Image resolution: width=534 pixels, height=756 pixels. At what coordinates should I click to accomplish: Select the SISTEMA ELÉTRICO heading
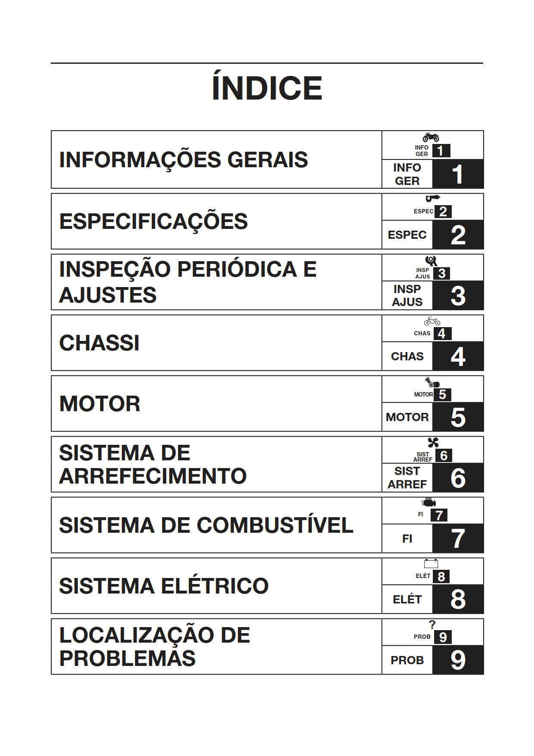pos(164,586)
